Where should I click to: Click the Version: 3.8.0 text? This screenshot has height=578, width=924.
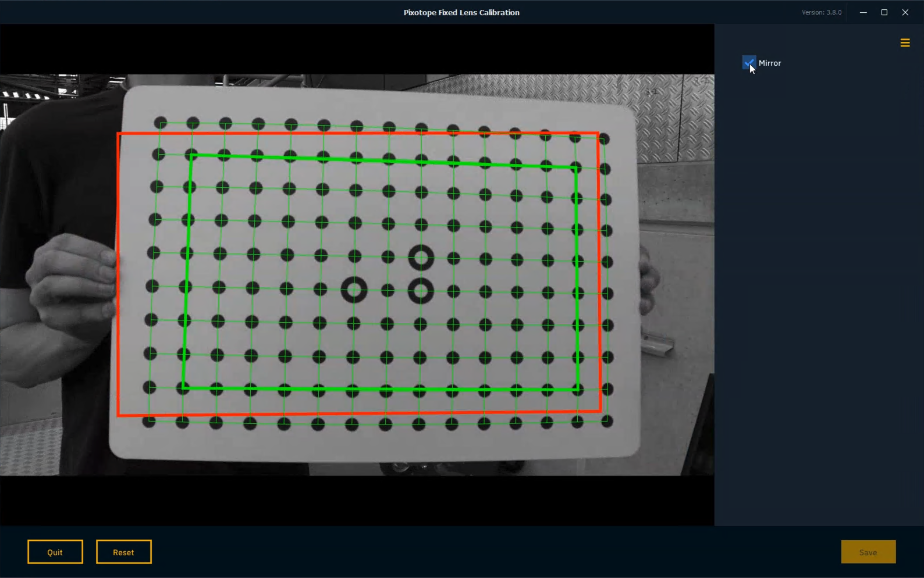tap(822, 12)
